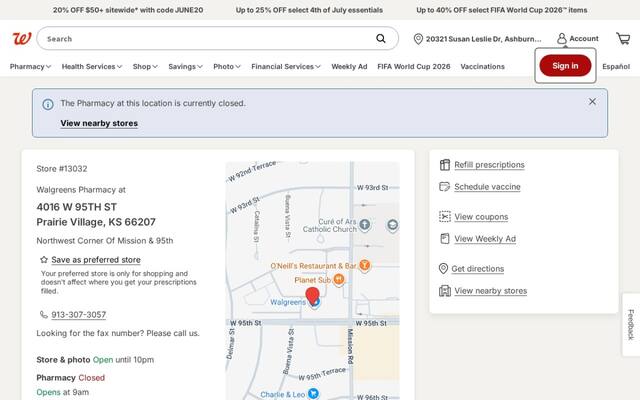This screenshot has width=640, height=400.
Task: Open View Weekly Ad link in sidebar
Action: (x=485, y=239)
